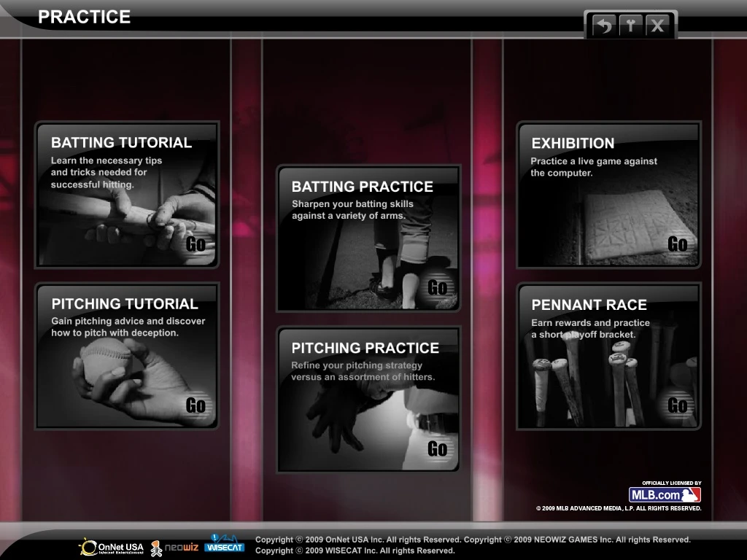Viewport: 747px width, 560px height.
Task: Select the Batting Practice title
Action: click(363, 186)
